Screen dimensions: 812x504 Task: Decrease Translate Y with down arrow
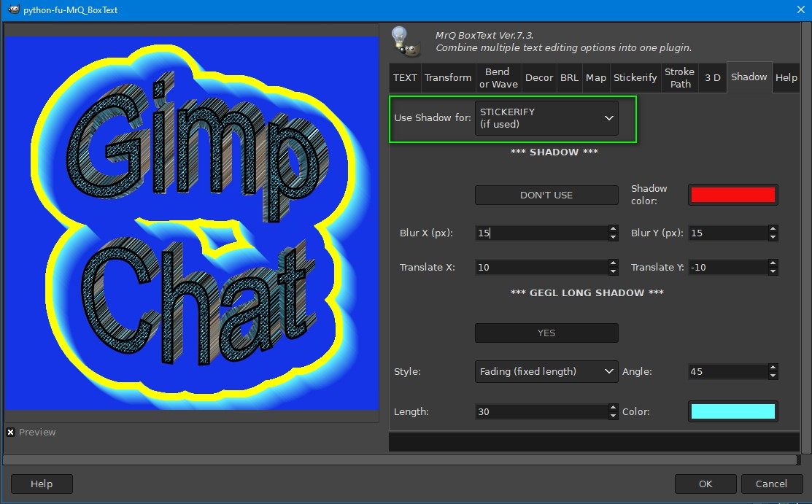point(773,271)
